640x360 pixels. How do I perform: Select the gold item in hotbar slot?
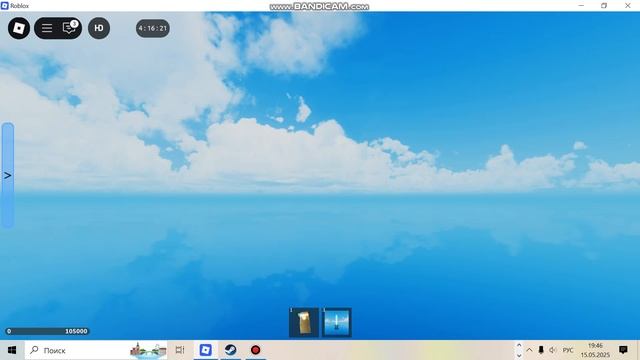304,322
